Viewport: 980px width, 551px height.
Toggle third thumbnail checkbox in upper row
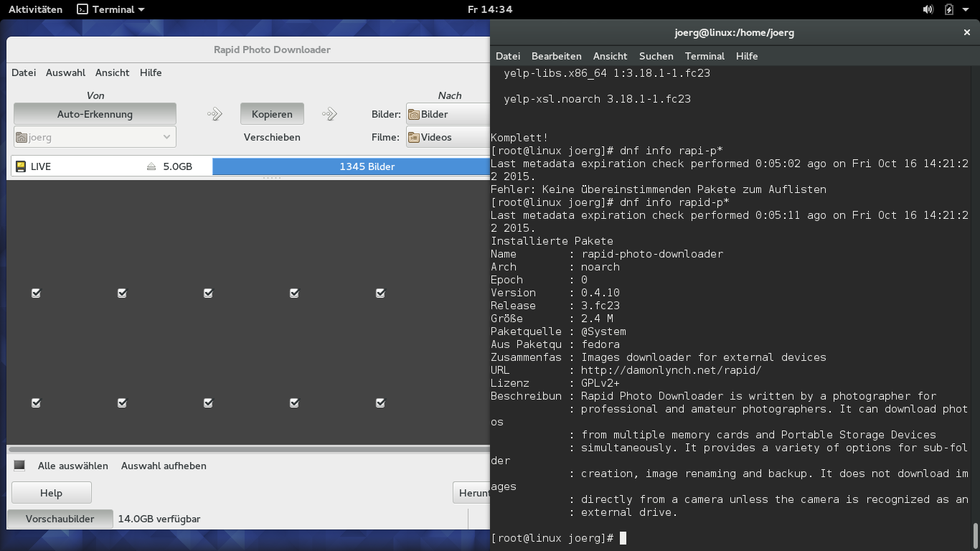point(208,293)
